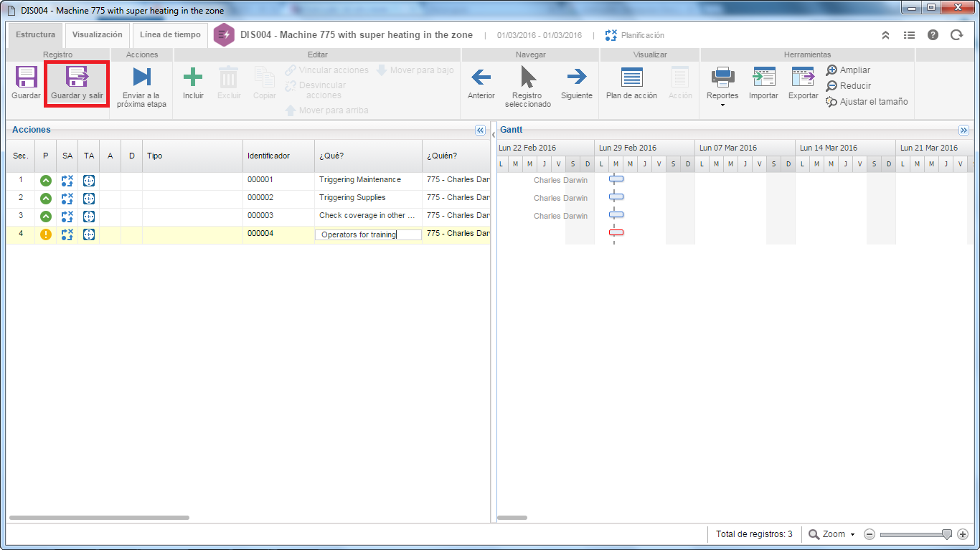Sort by the Identificador column header

(278, 156)
